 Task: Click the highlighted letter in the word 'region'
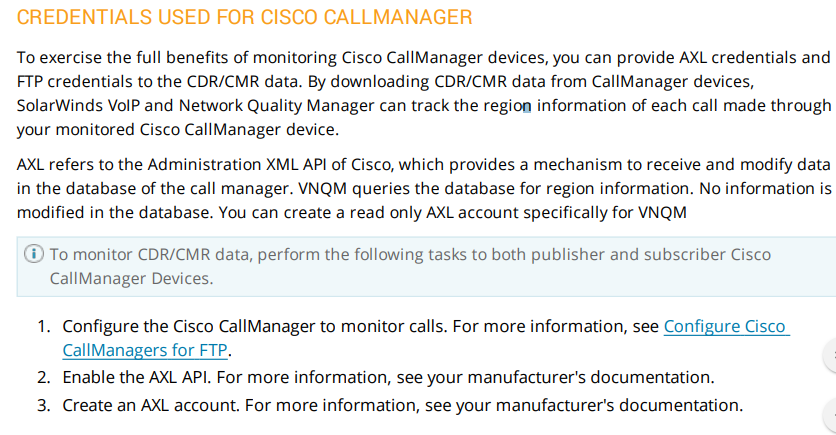coord(526,107)
